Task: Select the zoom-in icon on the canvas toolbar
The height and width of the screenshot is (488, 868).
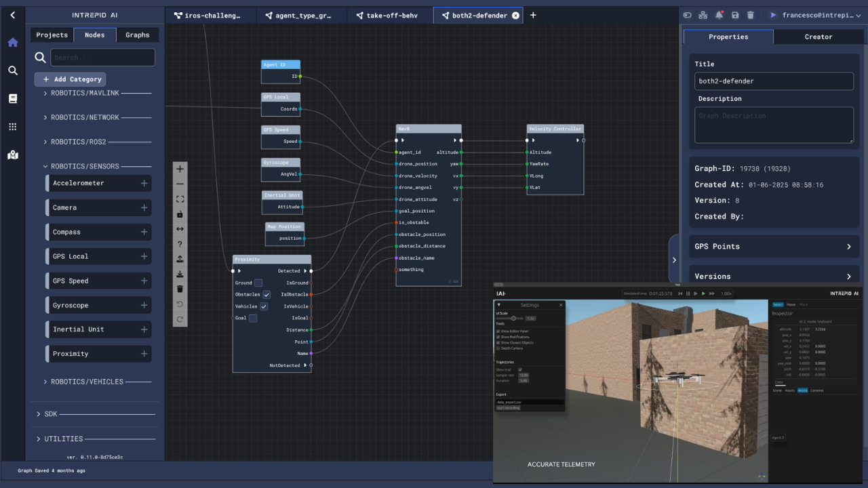Action: coord(180,169)
